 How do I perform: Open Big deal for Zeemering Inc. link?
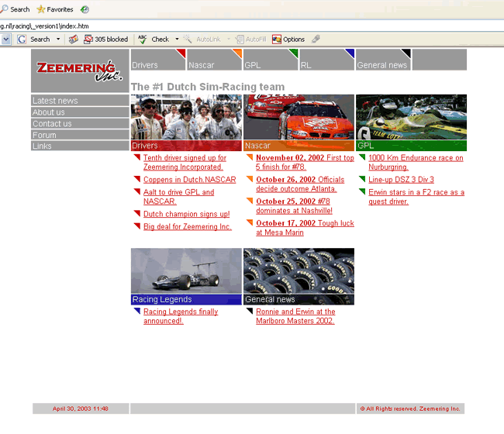point(188,226)
